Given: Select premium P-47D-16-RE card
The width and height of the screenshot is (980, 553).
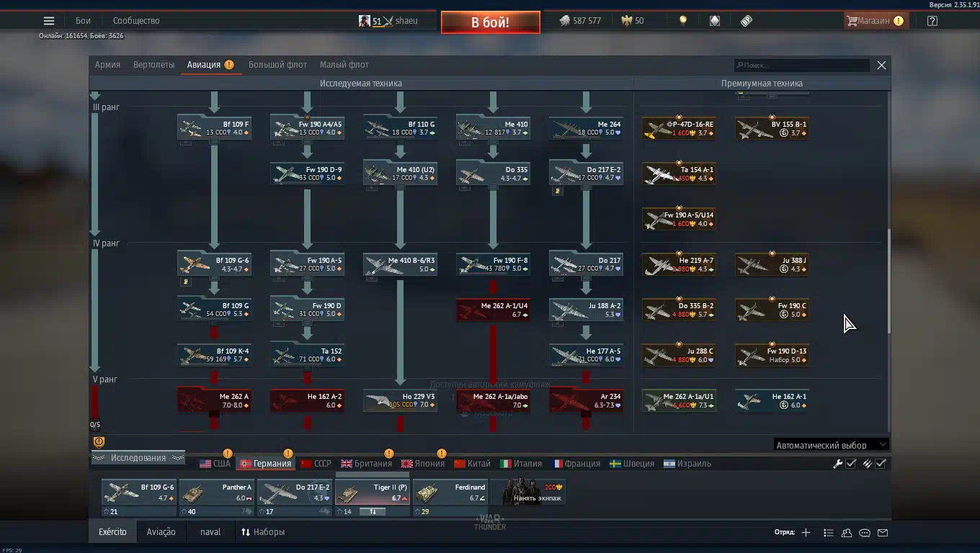Looking at the screenshot, I should [680, 128].
